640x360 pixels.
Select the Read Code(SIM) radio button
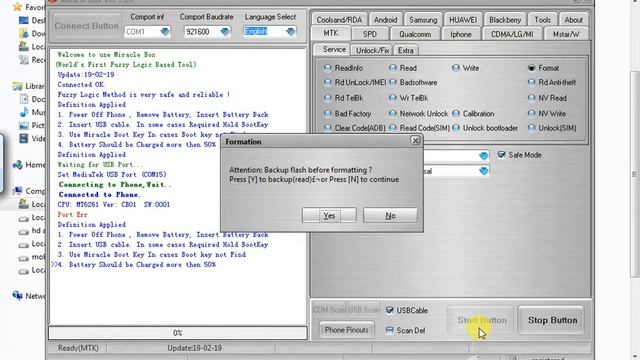click(x=393, y=128)
